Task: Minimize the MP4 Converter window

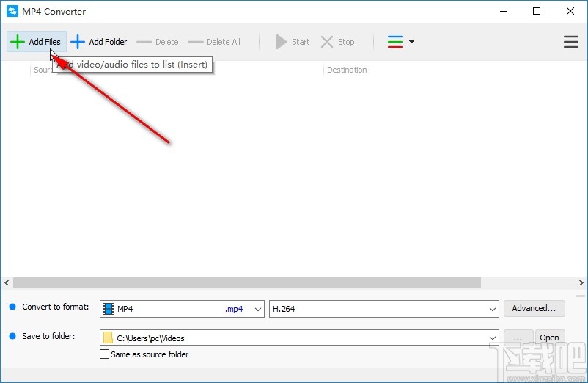Action: click(503, 11)
